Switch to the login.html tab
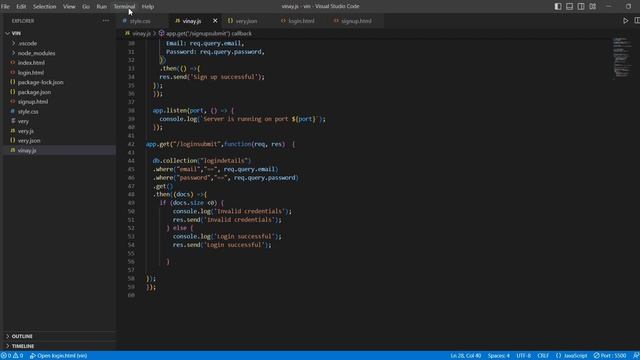 pyautogui.click(x=301, y=21)
